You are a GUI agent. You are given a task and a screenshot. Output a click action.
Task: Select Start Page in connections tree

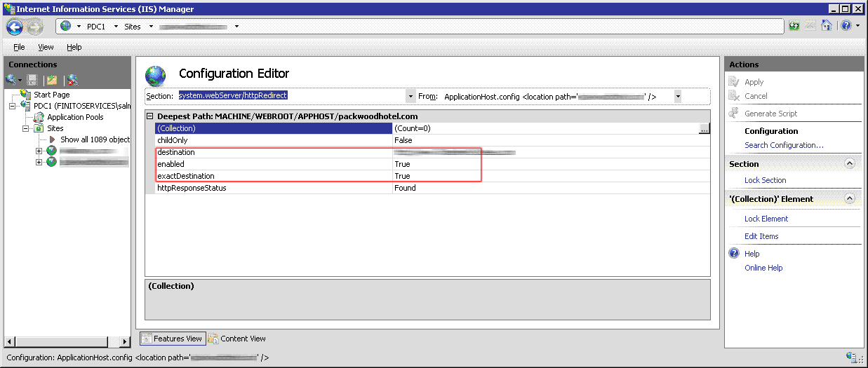(x=52, y=95)
